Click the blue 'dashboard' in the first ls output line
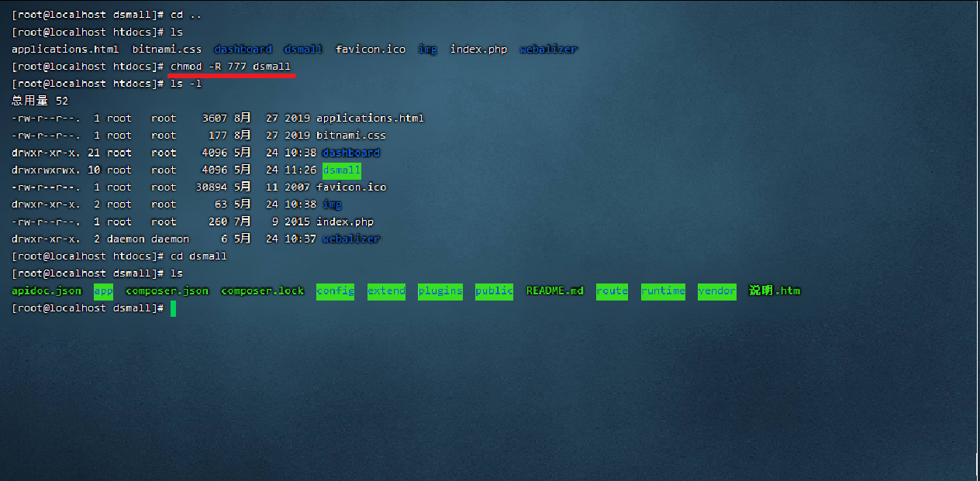 (243, 50)
